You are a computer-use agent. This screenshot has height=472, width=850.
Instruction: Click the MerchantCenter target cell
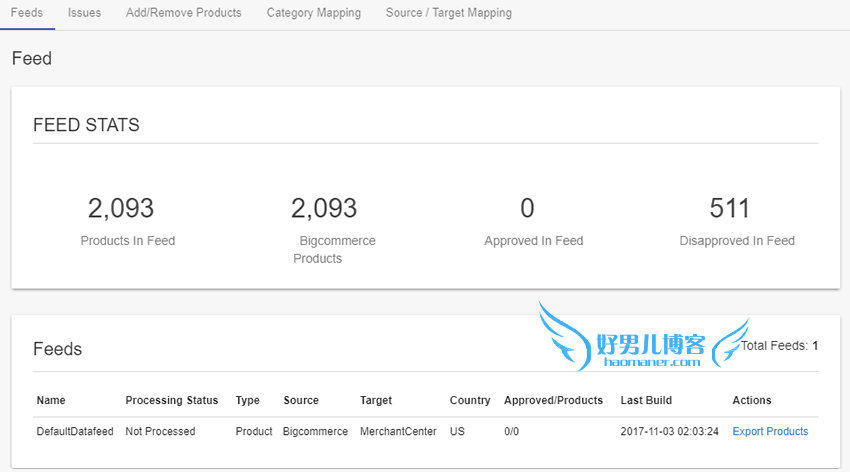(398, 431)
